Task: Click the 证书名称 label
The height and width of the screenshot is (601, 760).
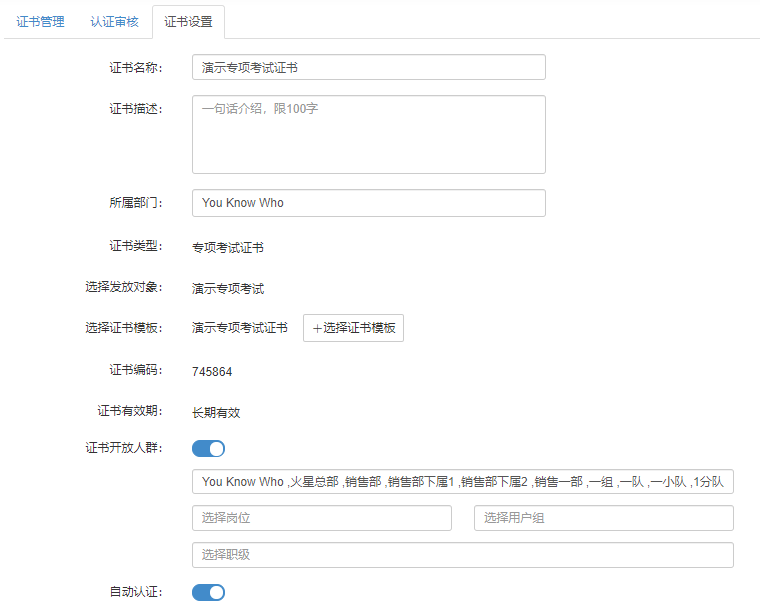Action: point(136,68)
